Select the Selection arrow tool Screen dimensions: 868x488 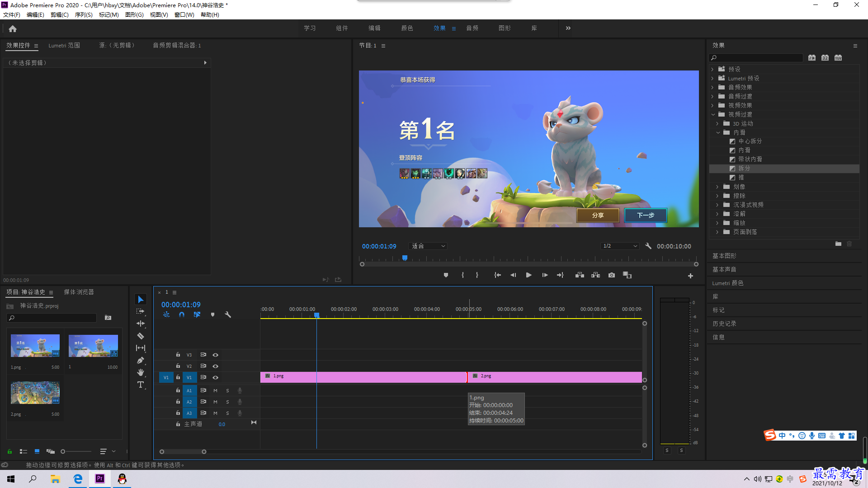coord(141,300)
